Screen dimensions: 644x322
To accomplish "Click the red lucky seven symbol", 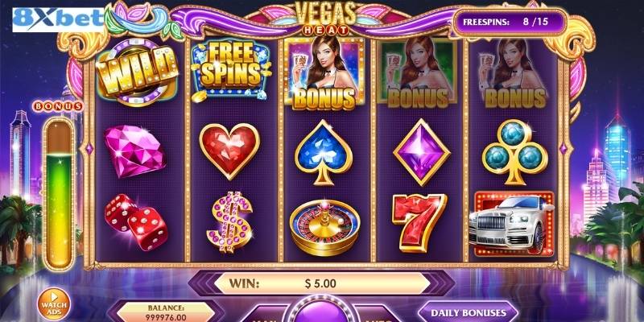I will click(419, 222).
